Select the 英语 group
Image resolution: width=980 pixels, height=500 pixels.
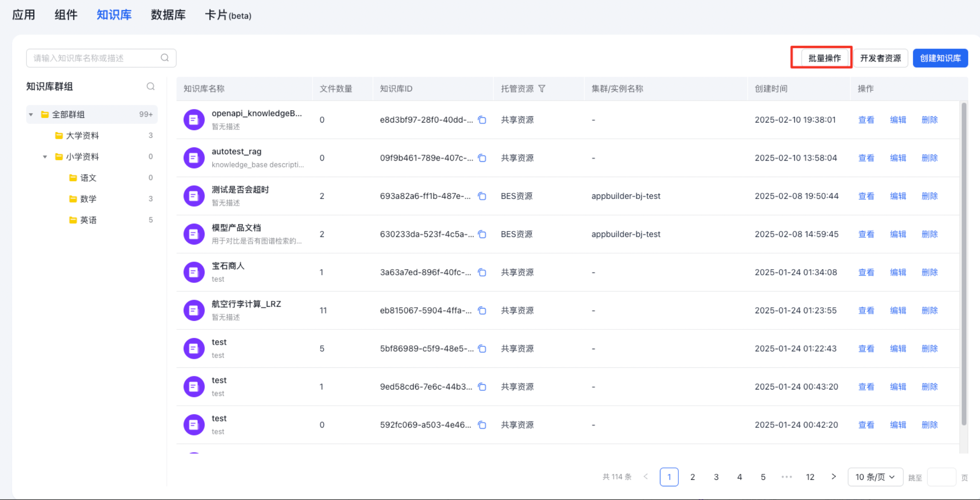92,220
